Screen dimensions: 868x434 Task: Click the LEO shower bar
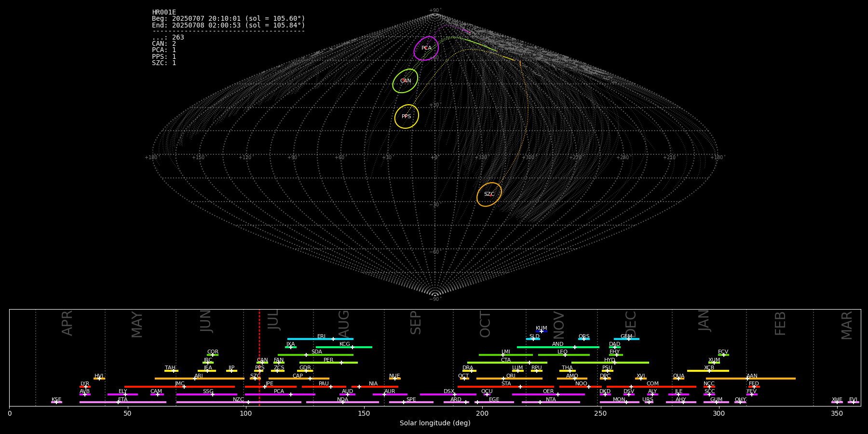click(x=564, y=355)
